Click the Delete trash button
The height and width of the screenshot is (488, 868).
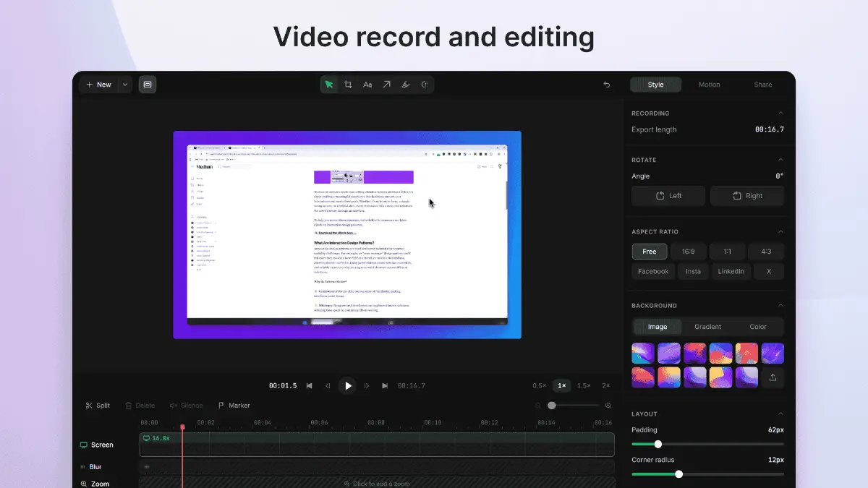[x=140, y=406]
